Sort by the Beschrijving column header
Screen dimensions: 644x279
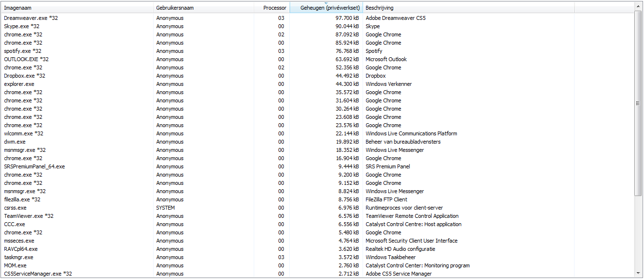468,8
